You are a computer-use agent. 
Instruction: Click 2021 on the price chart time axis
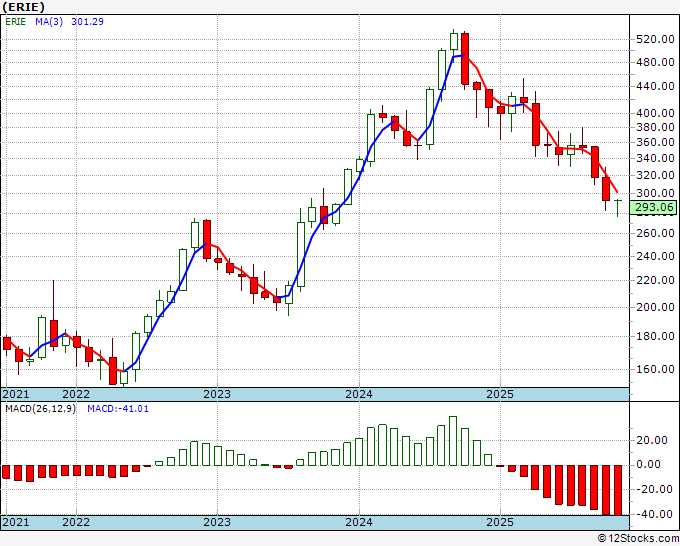(x=16, y=394)
